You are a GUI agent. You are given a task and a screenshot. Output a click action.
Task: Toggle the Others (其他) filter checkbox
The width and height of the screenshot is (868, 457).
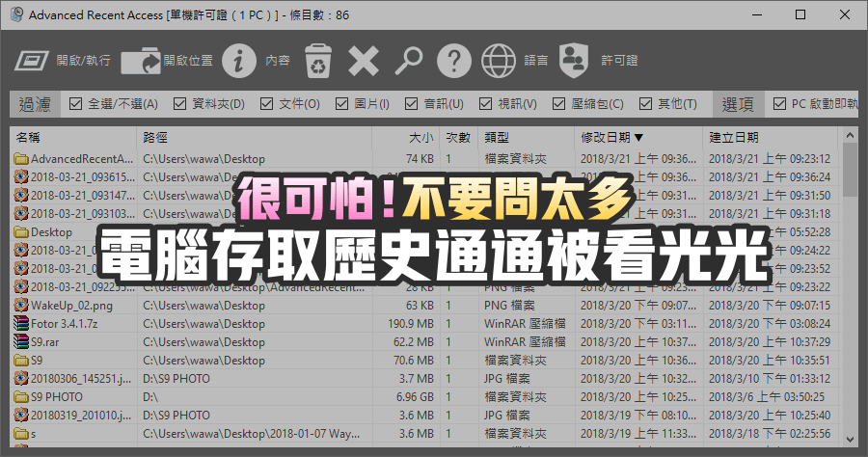645,103
